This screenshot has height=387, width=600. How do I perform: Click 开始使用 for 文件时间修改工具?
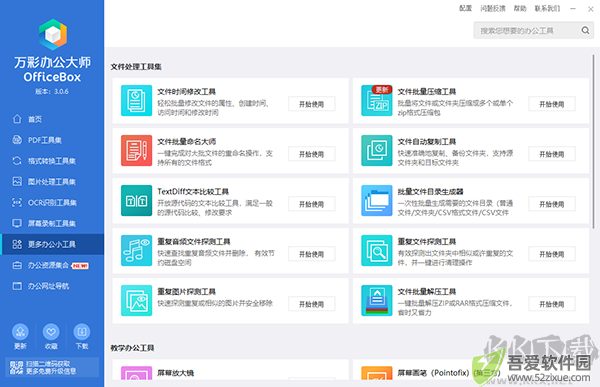click(311, 104)
